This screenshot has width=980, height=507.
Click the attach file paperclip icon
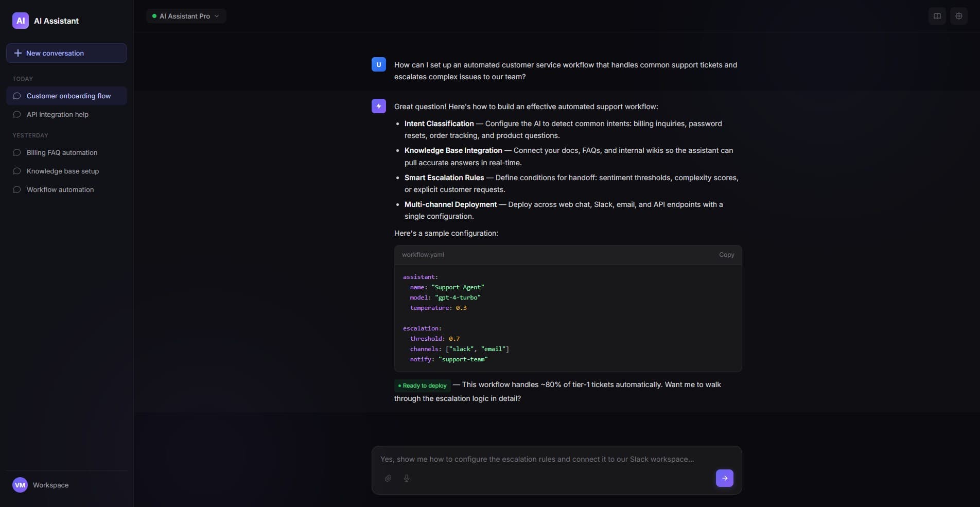pyautogui.click(x=388, y=478)
